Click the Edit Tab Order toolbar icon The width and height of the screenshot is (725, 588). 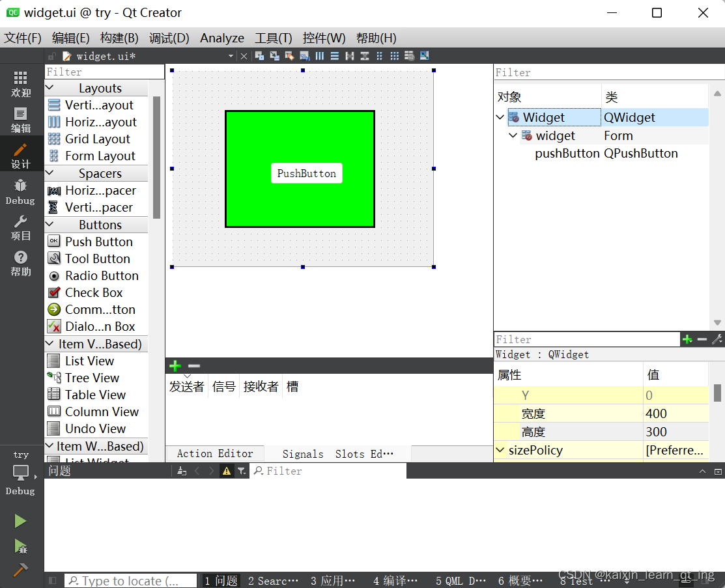coord(304,56)
